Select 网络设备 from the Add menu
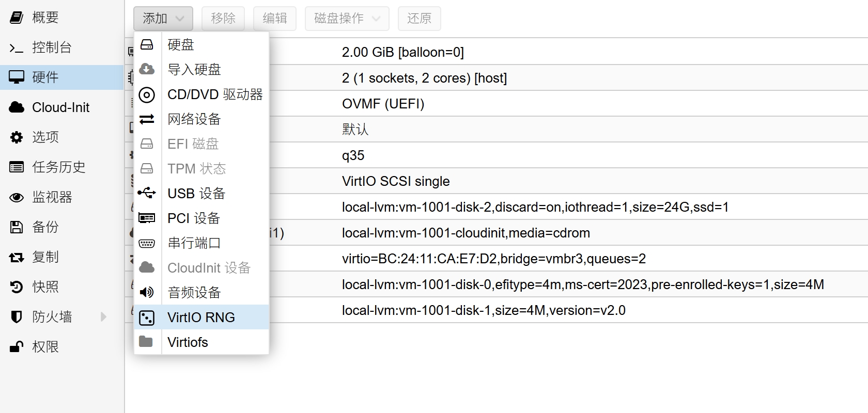Image resolution: width=868 pixels, height=413 pixels. (194, 119)
